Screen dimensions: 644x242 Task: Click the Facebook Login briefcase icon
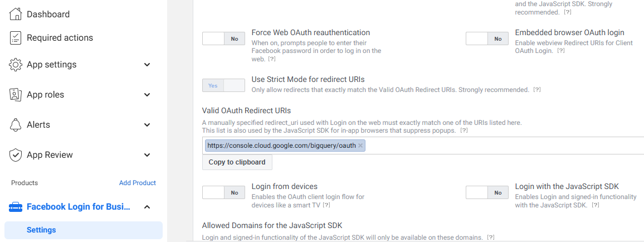16,207
